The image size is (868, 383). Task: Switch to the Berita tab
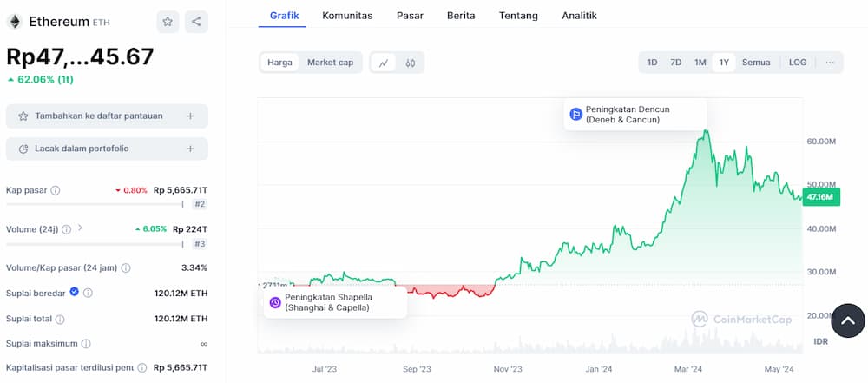[461, 16]
